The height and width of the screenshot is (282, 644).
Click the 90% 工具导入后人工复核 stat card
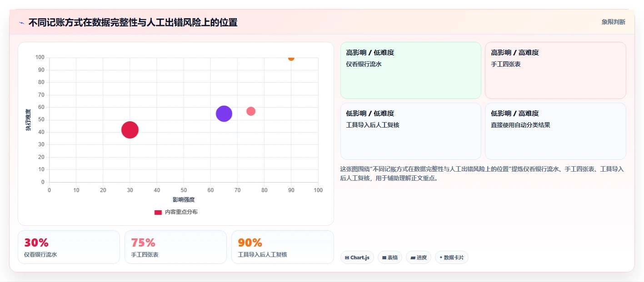pyautogui.click(x=283, y=247)
